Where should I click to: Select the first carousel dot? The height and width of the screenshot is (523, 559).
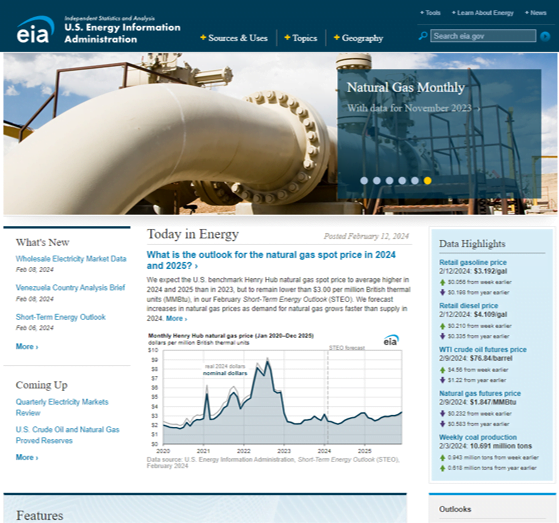tap(364, 181)
